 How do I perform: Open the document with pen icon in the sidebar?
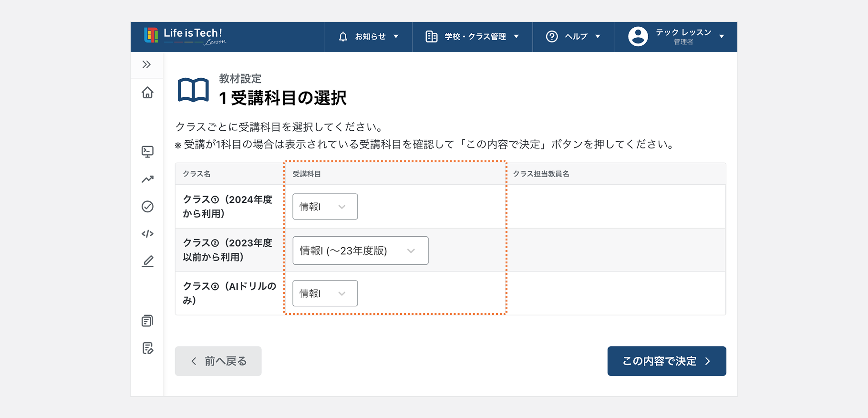[147, 348]
